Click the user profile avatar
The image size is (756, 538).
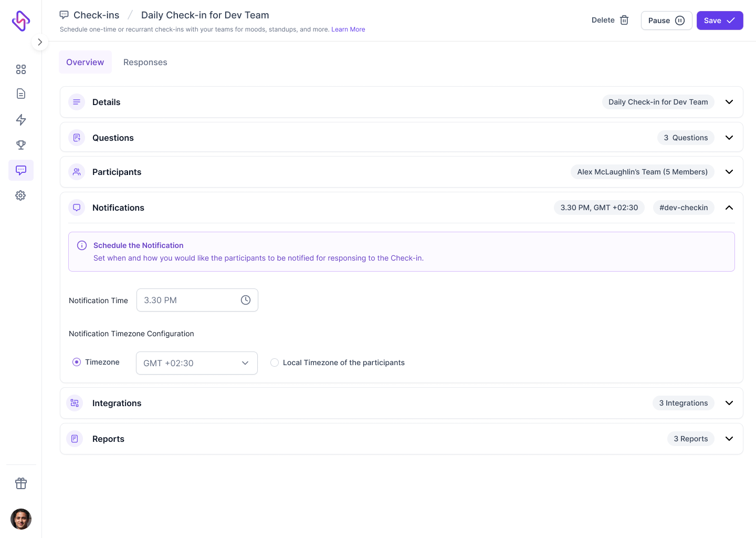(x=21, y=519)
